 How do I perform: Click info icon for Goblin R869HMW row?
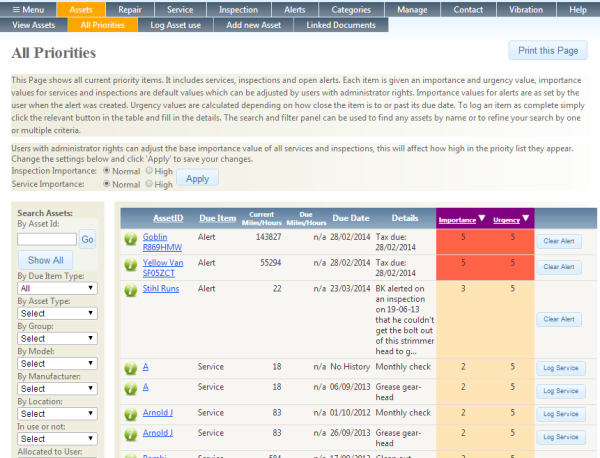(130, 239)
